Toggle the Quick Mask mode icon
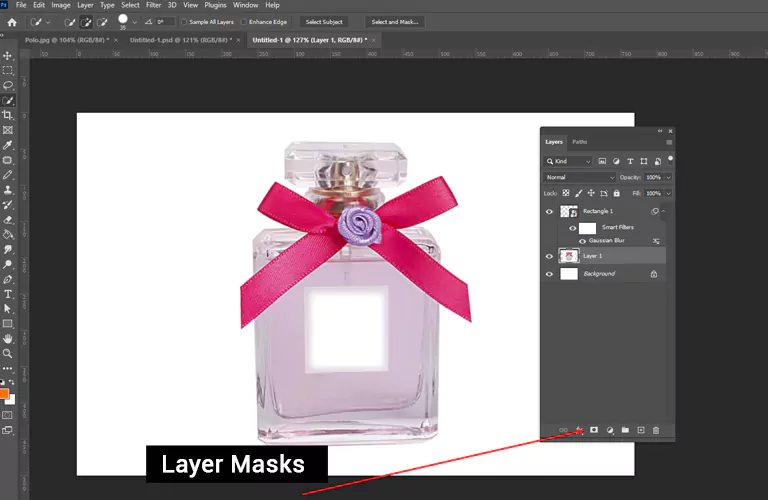 pos(7,415)
